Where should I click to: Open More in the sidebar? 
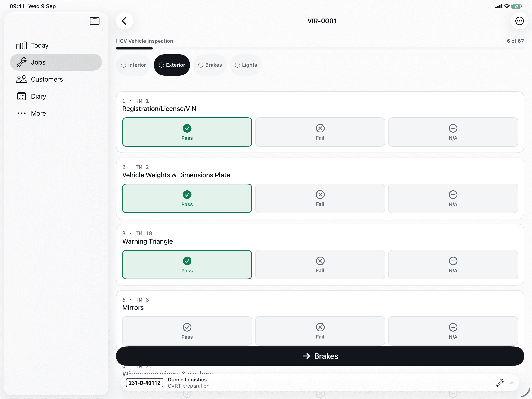point(56,113)
